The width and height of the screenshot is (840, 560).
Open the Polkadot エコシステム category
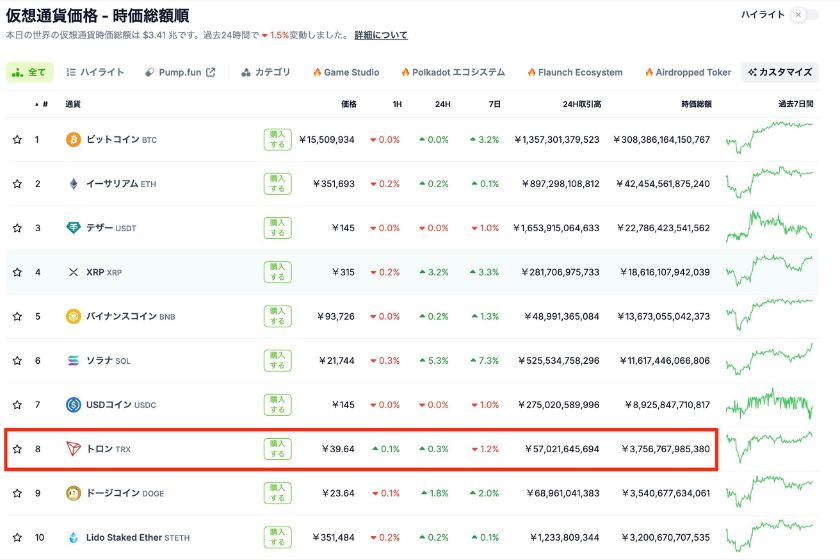[x=453, y=72]
